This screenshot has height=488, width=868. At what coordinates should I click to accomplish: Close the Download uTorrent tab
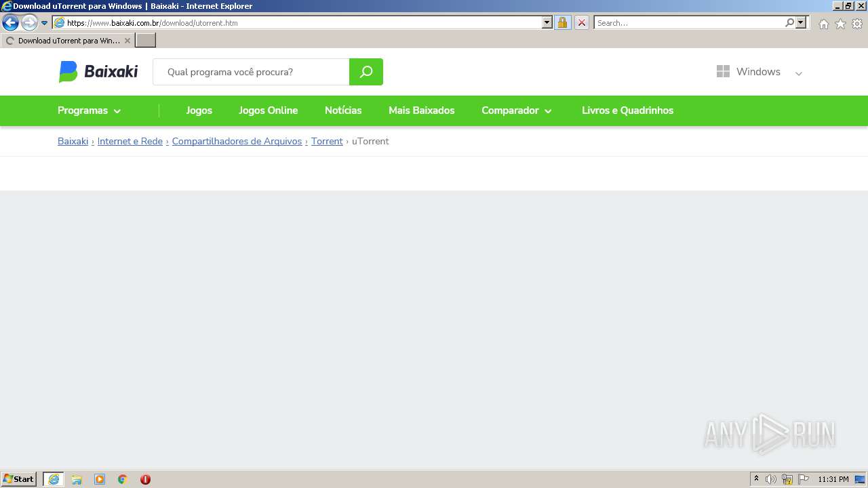(127, 41)
